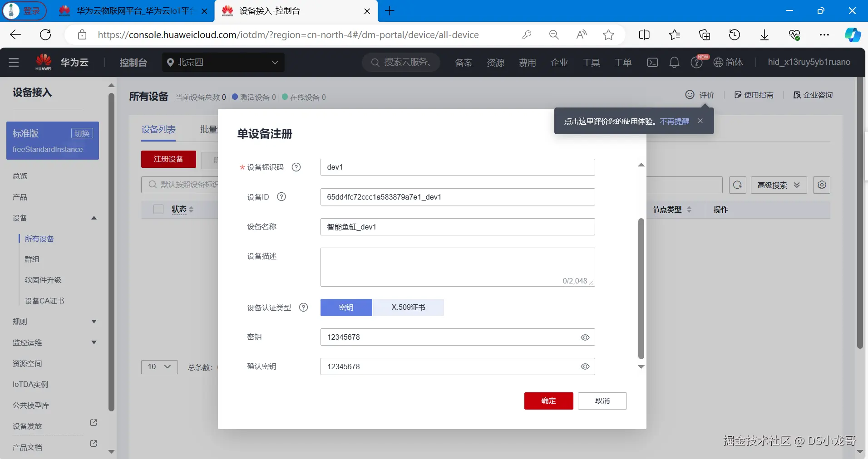This screenshot has height=459, width=868.
Task: Click 确定 to confirm registration
Action: click(549, 401)
